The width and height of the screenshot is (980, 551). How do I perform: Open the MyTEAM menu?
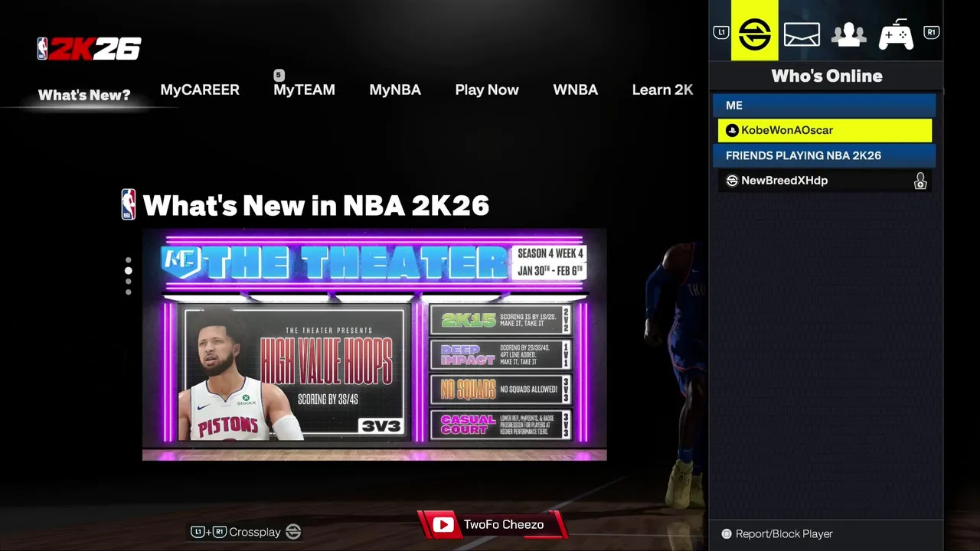[304, 90]
